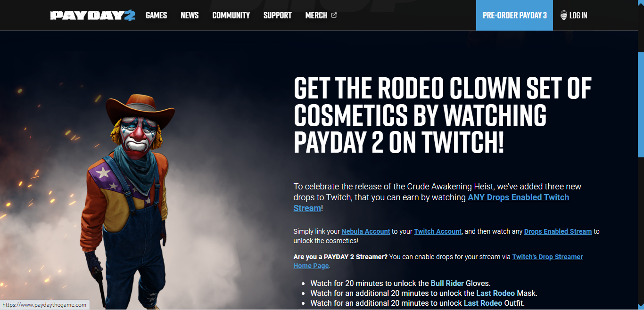Image resolution: width=644 pixels, height=310 pixels.
Task: Click the Bull Rider gloves link
Action: click(447, 283)
